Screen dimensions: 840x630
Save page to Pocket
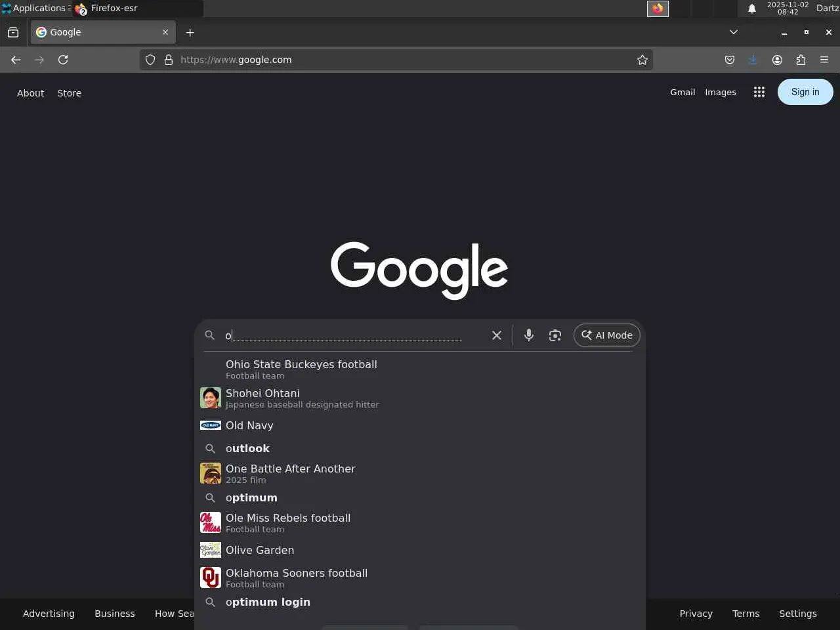click(730, 60)
